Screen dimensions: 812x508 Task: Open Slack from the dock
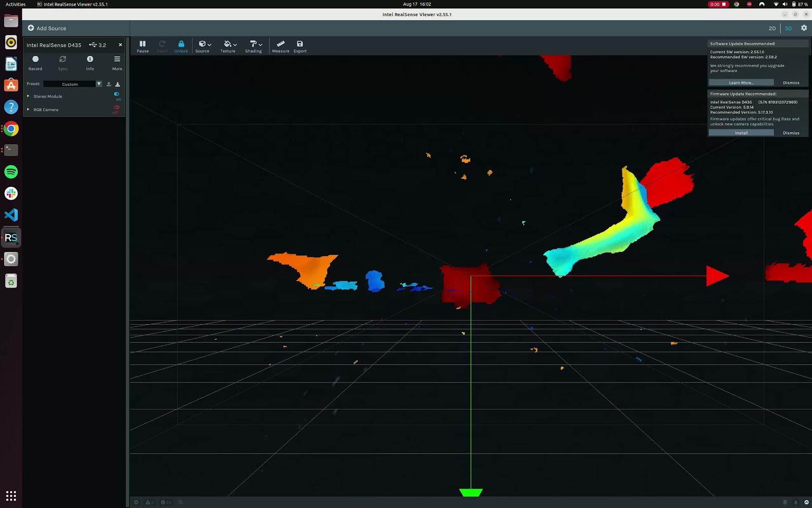tap(11, 194)
